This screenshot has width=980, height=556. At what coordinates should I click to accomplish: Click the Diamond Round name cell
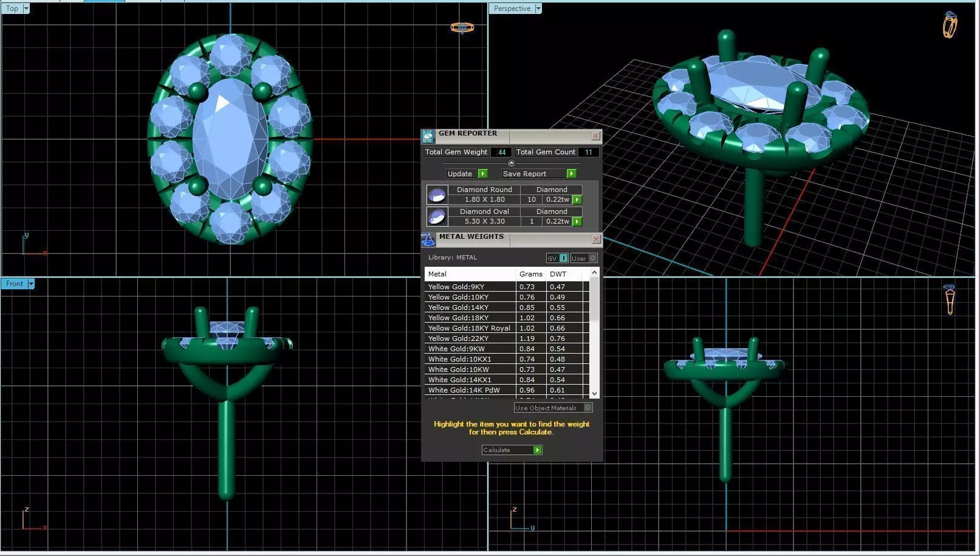coord(484,190)
